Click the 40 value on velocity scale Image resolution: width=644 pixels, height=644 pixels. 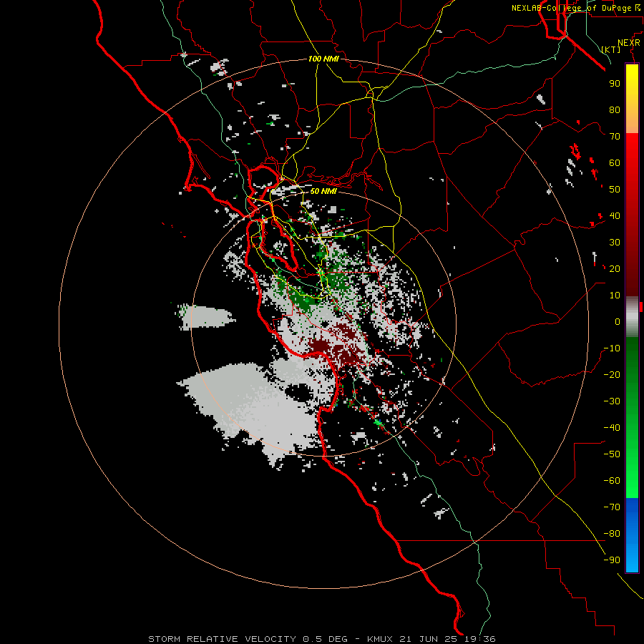tap(615, 216)
